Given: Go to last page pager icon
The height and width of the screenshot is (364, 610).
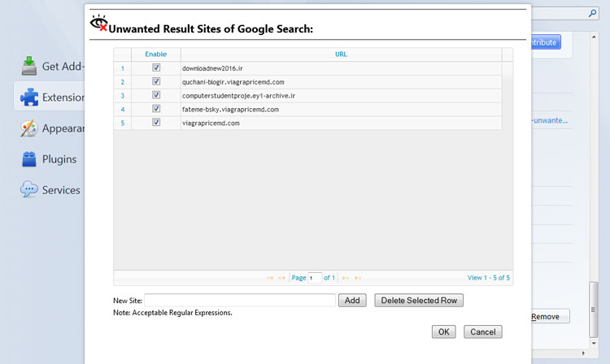Looking at the screenshot, I should tap(358, 278).
